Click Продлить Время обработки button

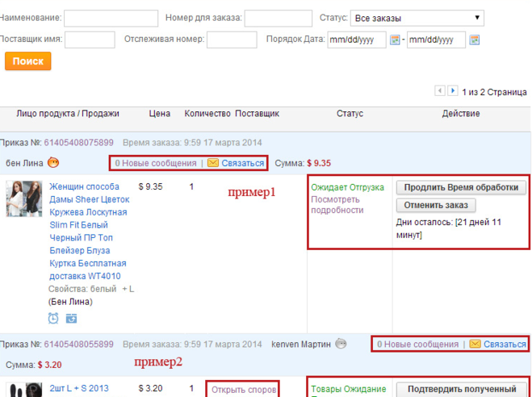coord(461,187)
